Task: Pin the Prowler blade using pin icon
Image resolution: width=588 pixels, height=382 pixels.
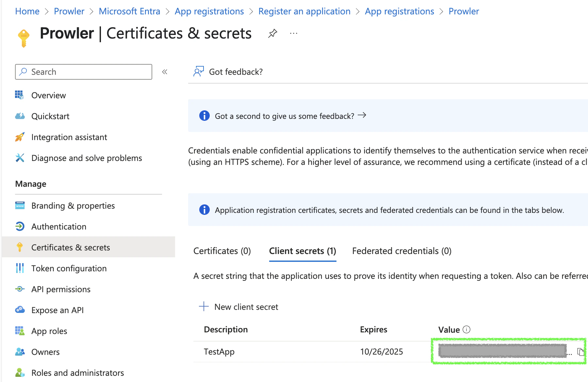Action: (x=273, y=33)
